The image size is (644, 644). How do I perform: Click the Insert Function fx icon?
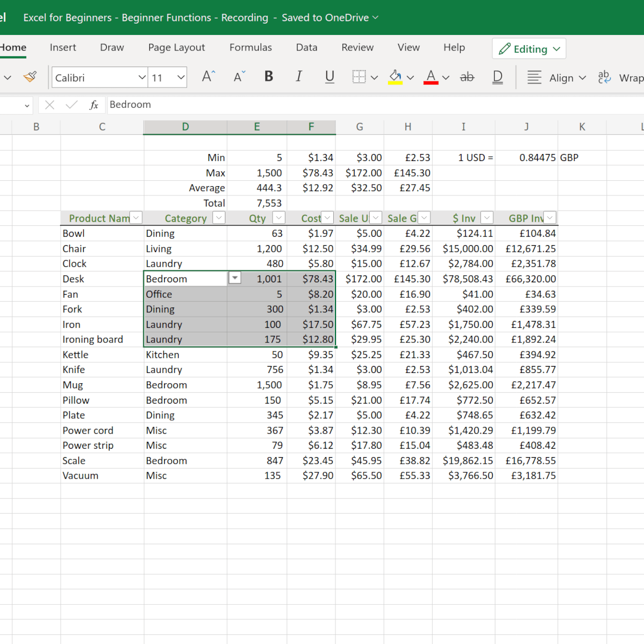click(94, 105)
